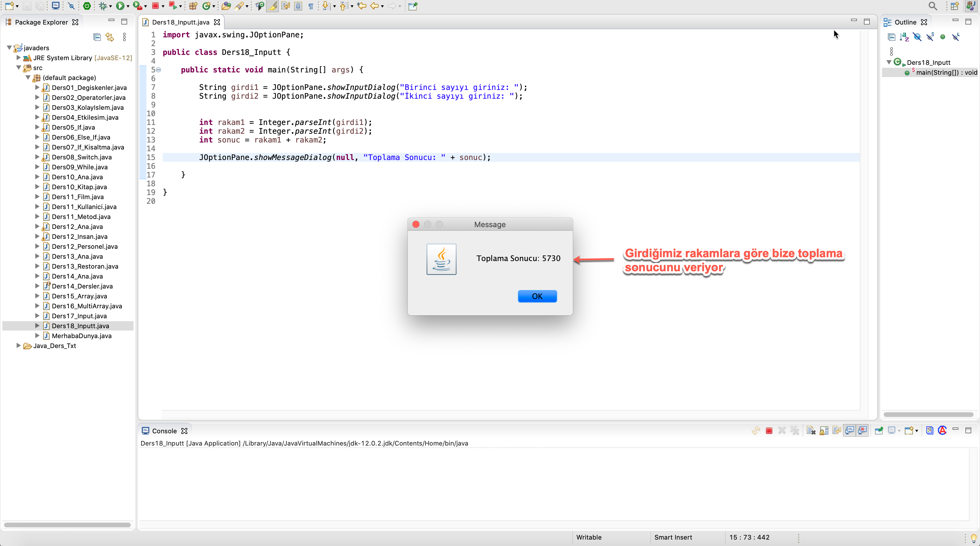Expand the Java_Ders_Txt project

18,345
